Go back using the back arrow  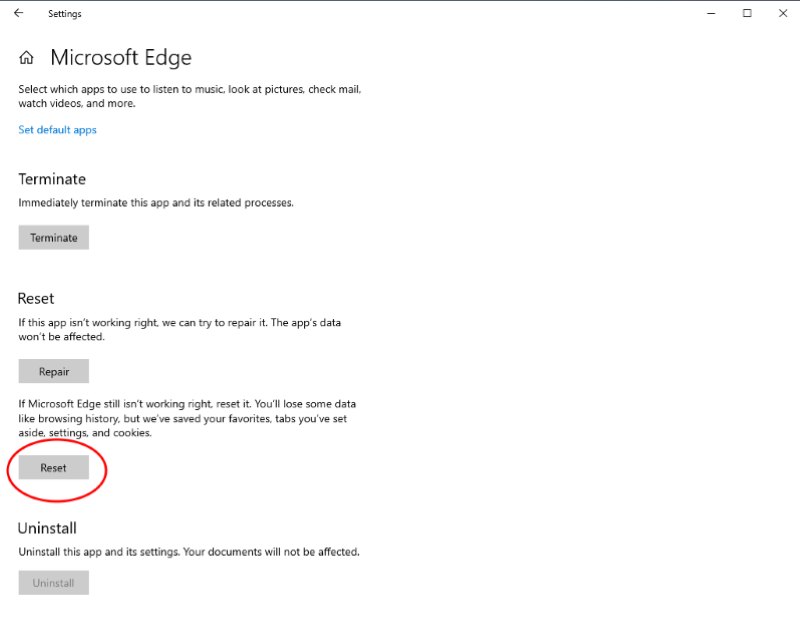point(19,13)
